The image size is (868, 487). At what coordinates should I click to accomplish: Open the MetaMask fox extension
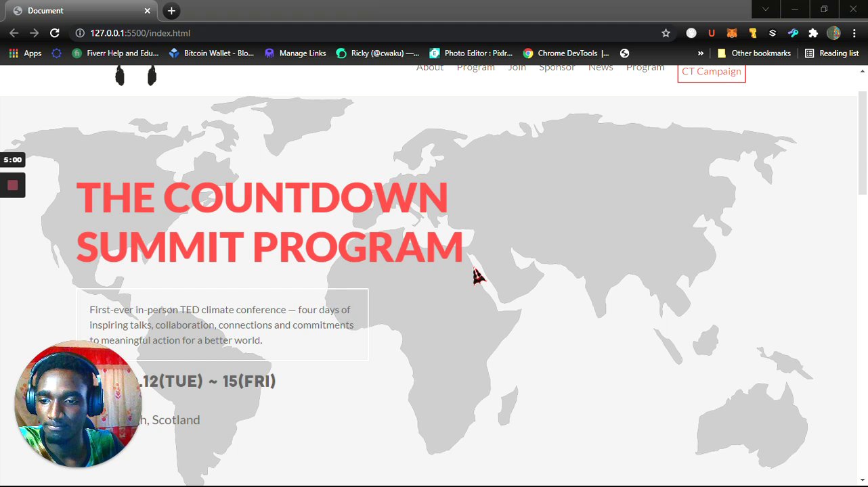click(x=732, y=33)
